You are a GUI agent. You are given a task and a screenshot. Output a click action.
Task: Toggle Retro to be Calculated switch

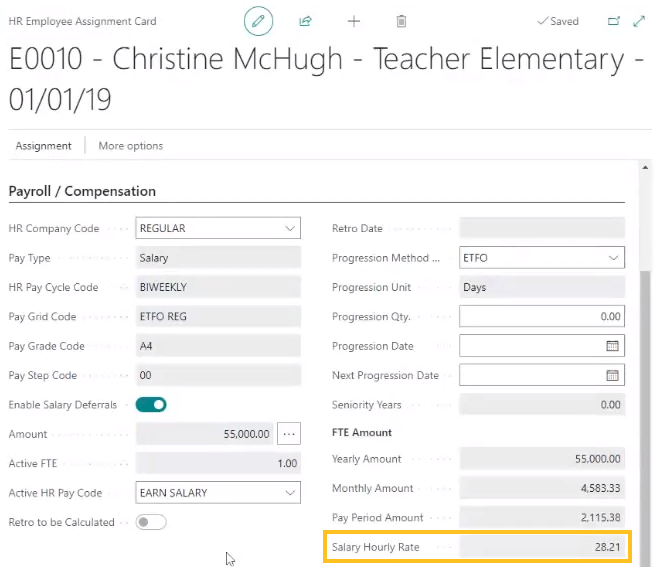151,522
